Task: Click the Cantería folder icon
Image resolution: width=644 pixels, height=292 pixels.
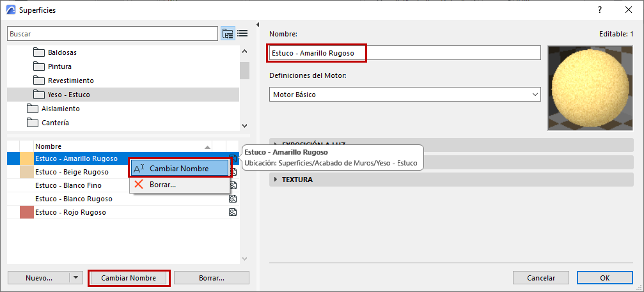Action: [32, 123]
